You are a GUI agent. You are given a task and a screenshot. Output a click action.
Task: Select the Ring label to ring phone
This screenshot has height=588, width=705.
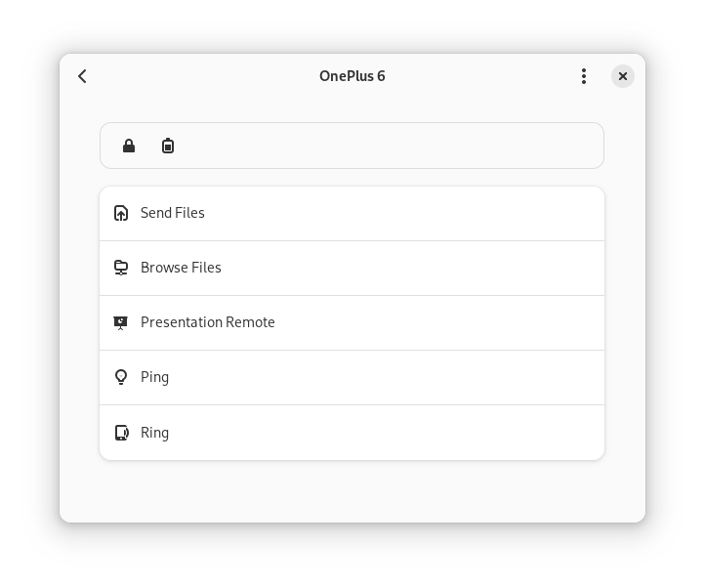[154, 433]
